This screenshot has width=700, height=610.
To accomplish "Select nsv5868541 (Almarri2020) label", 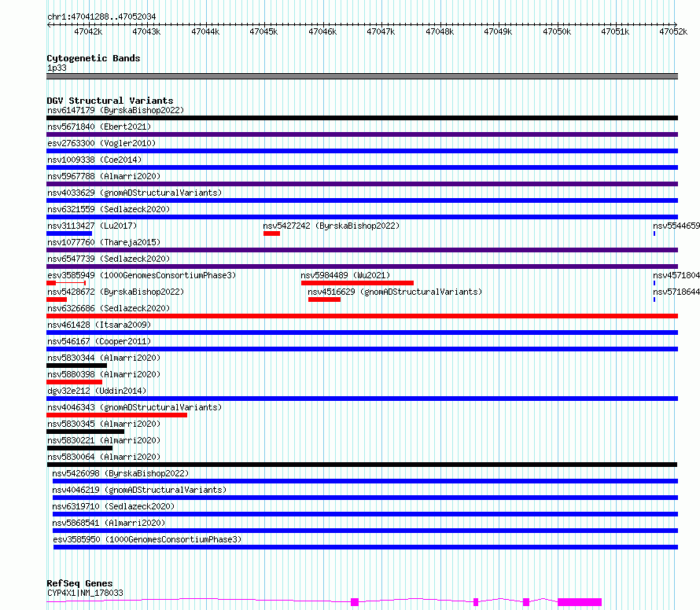I will pyautogui.click(x=109, y=523).
